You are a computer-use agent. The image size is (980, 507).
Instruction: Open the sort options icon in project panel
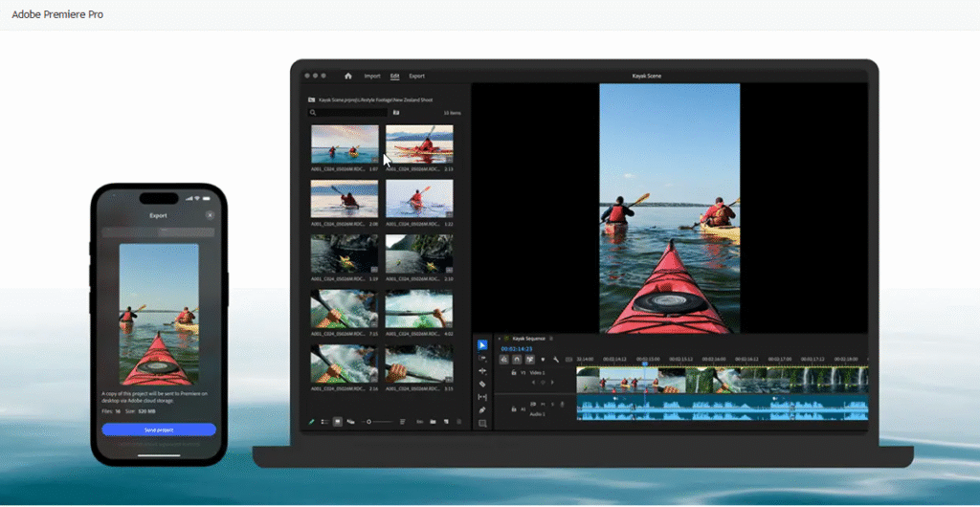[403, 421]
